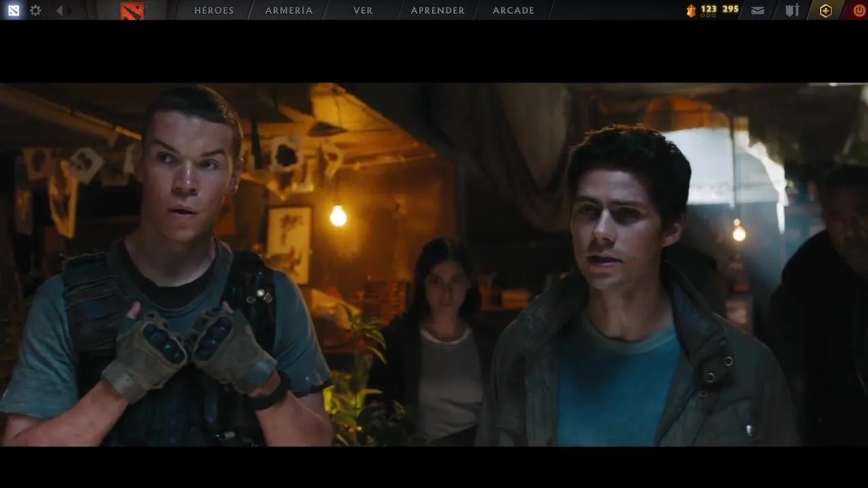
Task: Click the Dota 2 logo home button
Action: [132, 10]
